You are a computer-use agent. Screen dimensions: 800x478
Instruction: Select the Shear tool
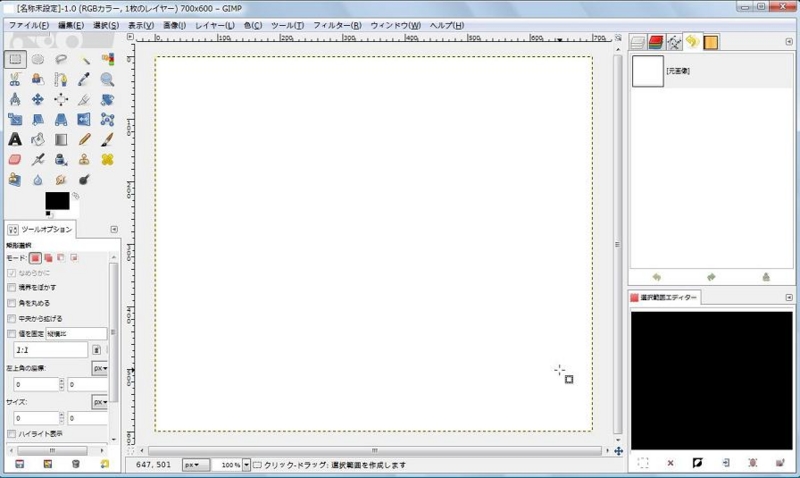pos(38,119)
